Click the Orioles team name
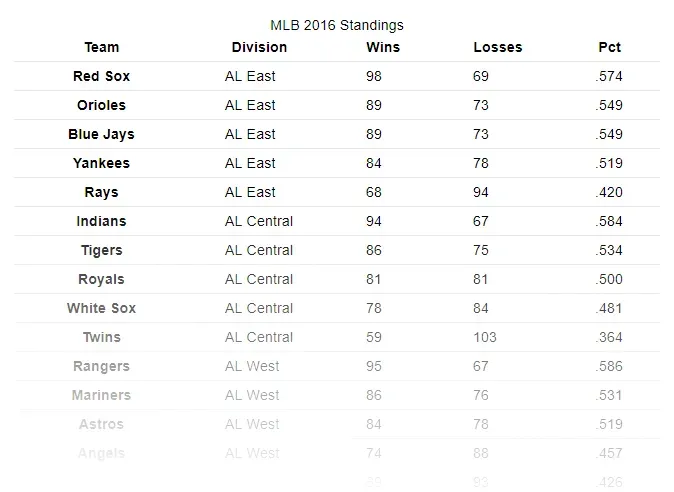The height and width of the screenshot is (492, 674). tap(102, 105)
